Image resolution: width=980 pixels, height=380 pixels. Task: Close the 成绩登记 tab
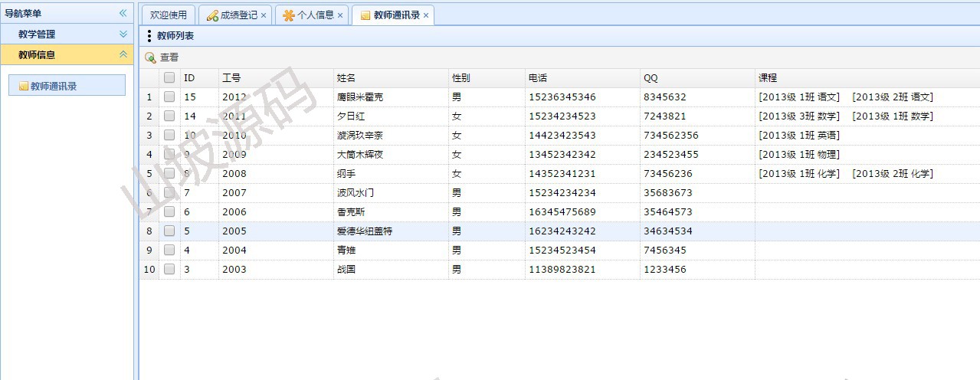(x=264, y=15)
